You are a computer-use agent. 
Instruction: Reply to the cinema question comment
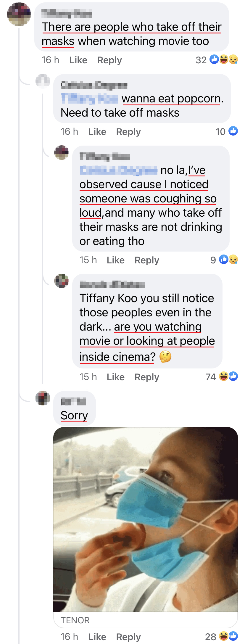[147, 377]
